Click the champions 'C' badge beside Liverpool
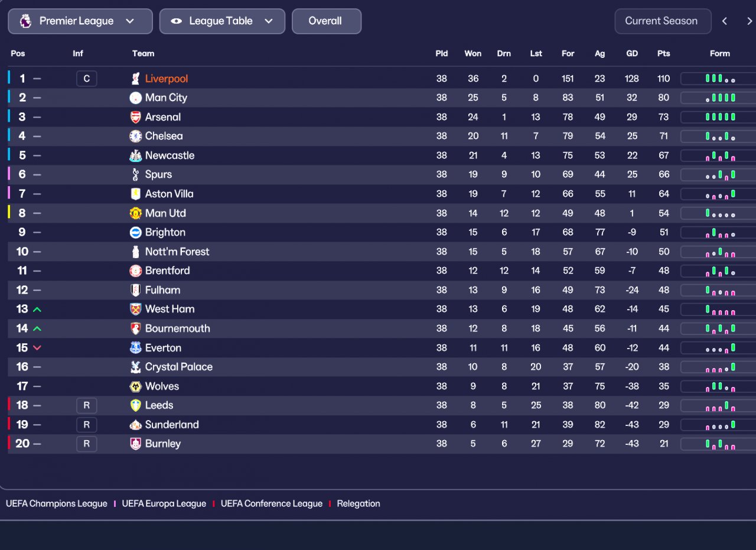This screenshot has height=550, width=756. click(x=86, y=79)
